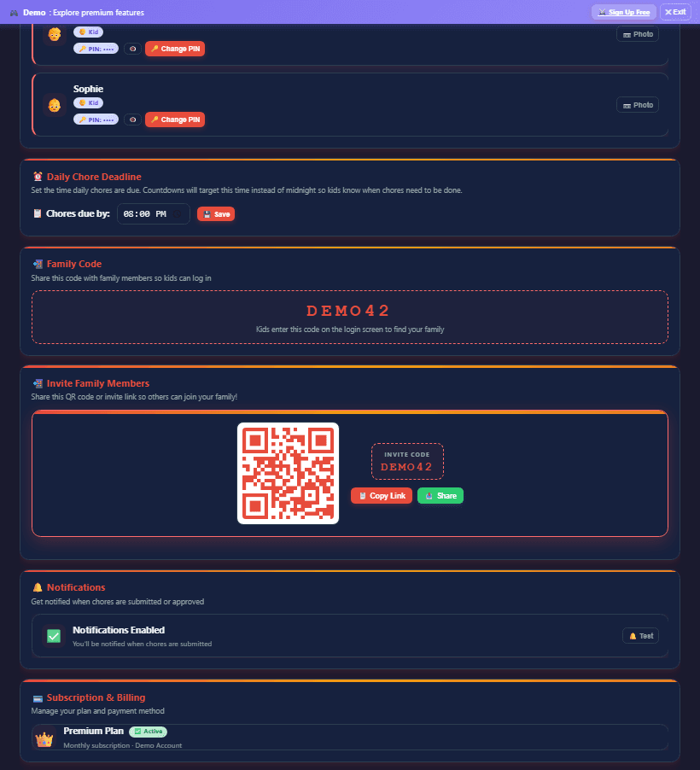Click Sophie's avatar emoji icon
Screen dimensions: 700x770
[54, 105]
